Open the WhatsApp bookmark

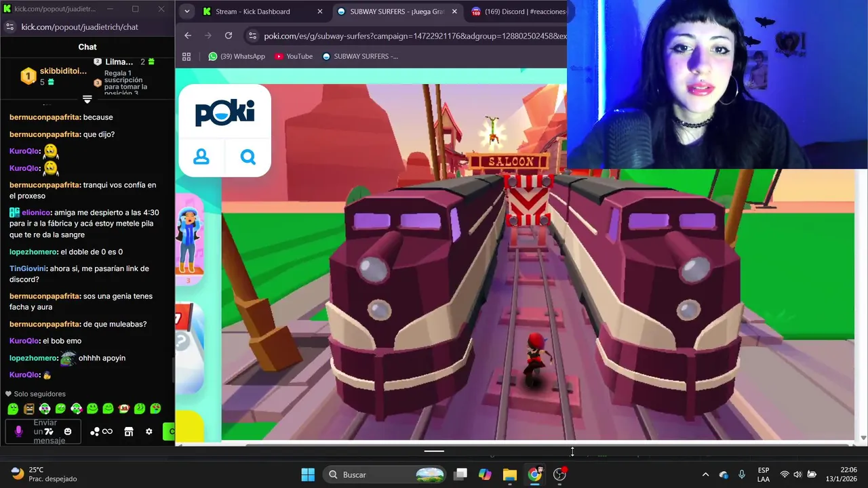[237, 56]
